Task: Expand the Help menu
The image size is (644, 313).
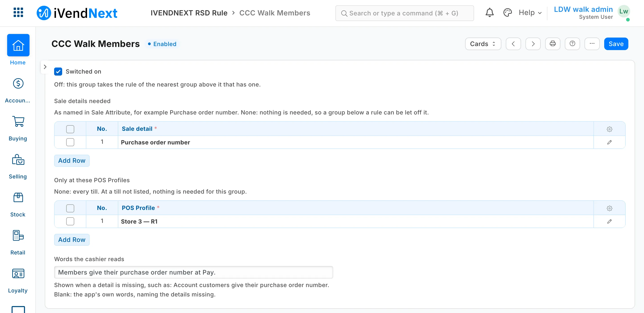Action: [530, 13]
